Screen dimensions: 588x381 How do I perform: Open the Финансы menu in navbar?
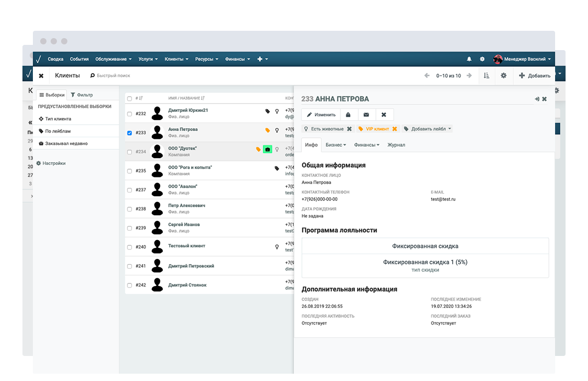238,59
